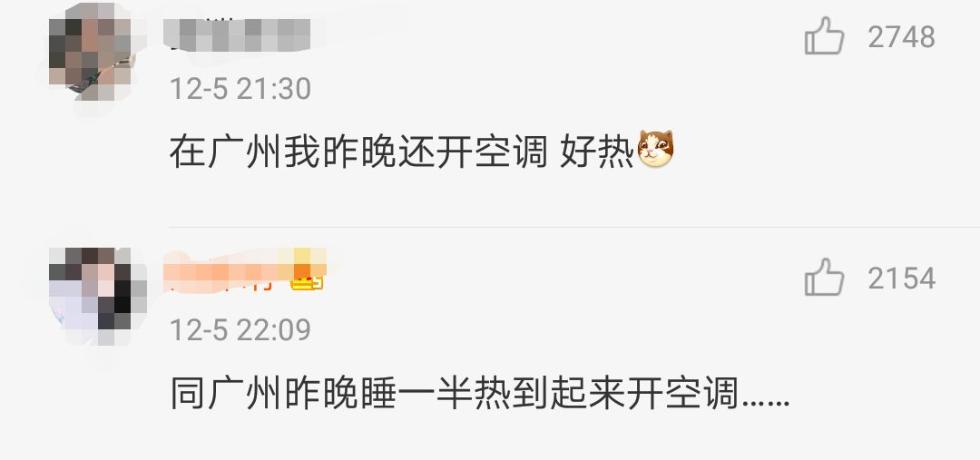980x460 pixels.
Task: Click divider line between the two comments
Action: pos(574,228)
